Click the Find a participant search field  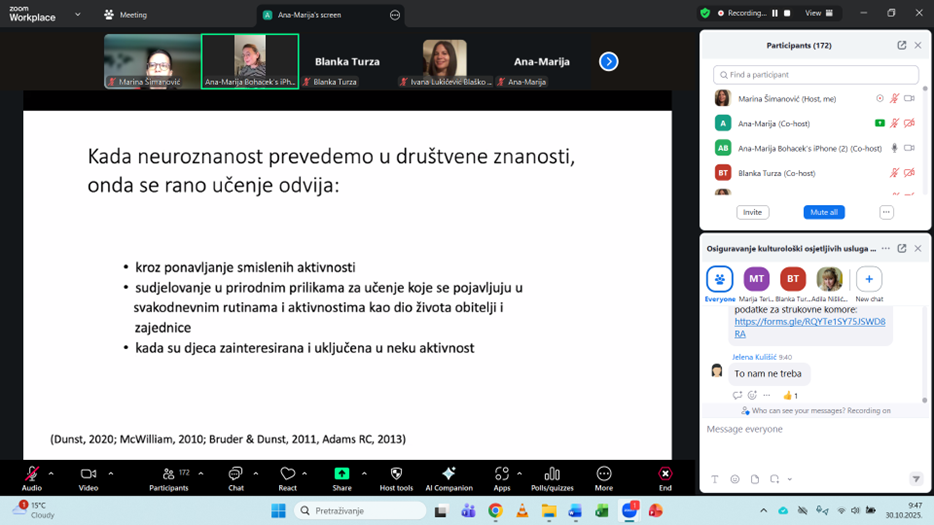816,75
